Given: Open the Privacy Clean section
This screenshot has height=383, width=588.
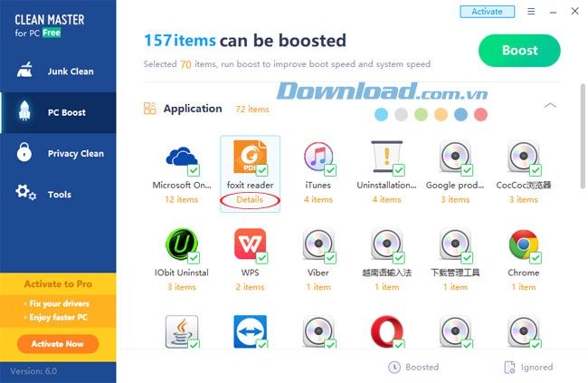Looking at the screenshot, I should coord(58,153).
